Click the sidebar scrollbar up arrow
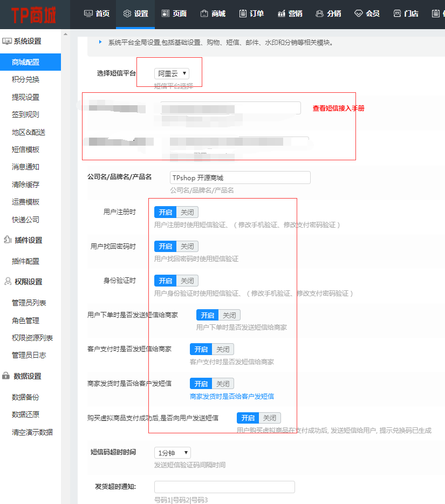445x504 pixels. point(65,35)
